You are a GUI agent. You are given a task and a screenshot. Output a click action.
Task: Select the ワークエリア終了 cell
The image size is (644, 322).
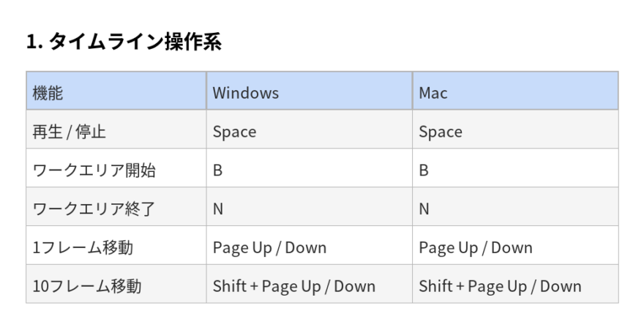click(x=94, y=209)
